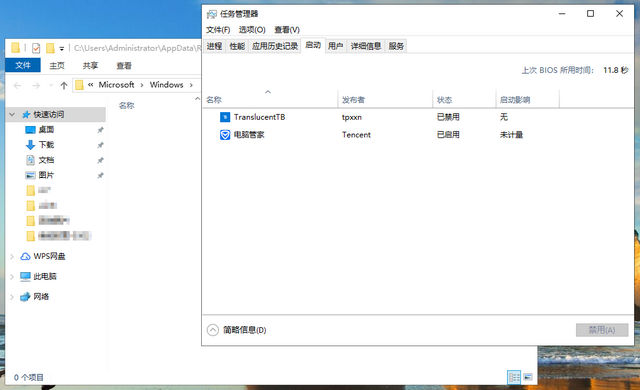Viewport: 640px width, 390px height.
Task: Switch to the 用户 tab
Action: (336, 46)
